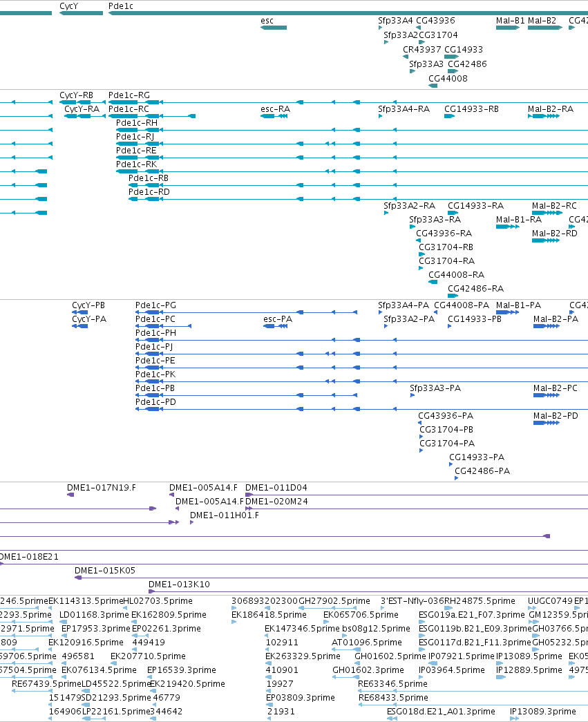This screenshot has height=722, width=588.
Task: Open the esc-RA transcript
Action: coord(276,109)
